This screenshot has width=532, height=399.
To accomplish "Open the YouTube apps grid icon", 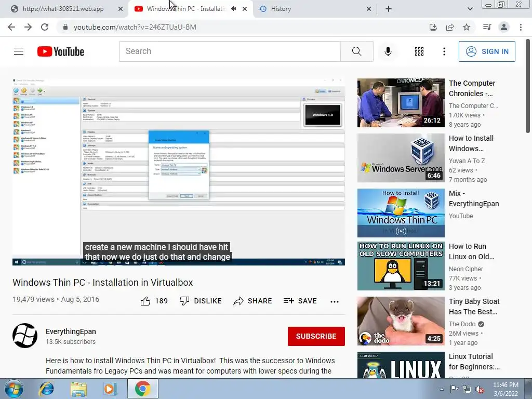I will [x=419, y=51].
